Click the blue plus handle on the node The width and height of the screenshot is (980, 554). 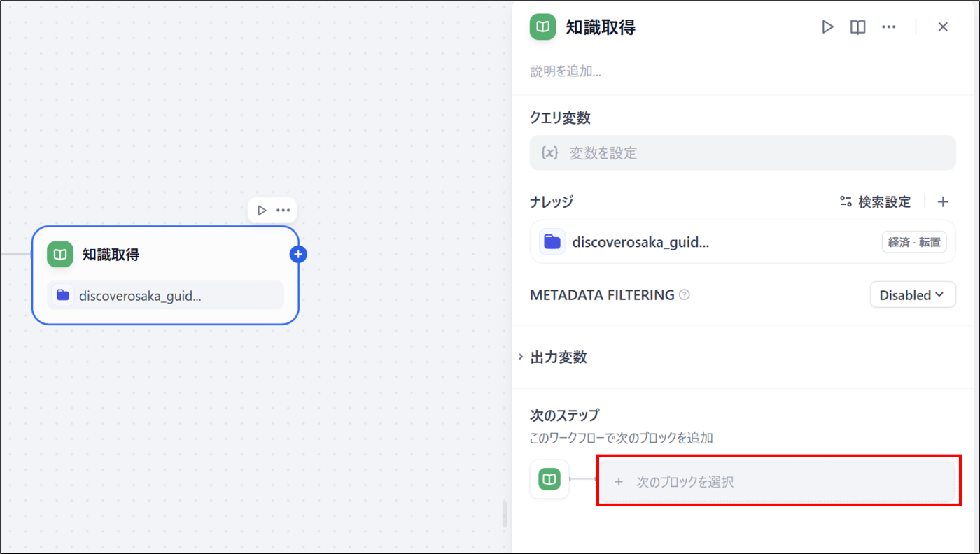(298, 254)
